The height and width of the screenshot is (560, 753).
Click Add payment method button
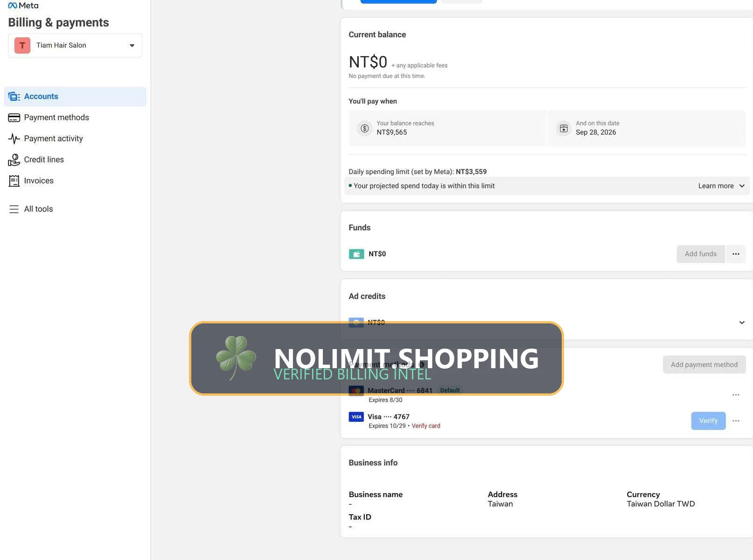coord(704,365)
